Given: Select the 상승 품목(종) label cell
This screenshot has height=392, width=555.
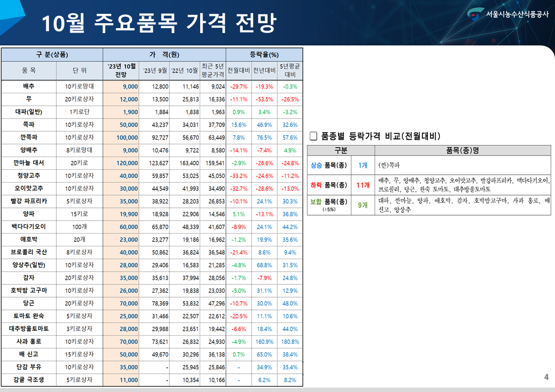Looking at the screenshot, I should pos(329,165).
